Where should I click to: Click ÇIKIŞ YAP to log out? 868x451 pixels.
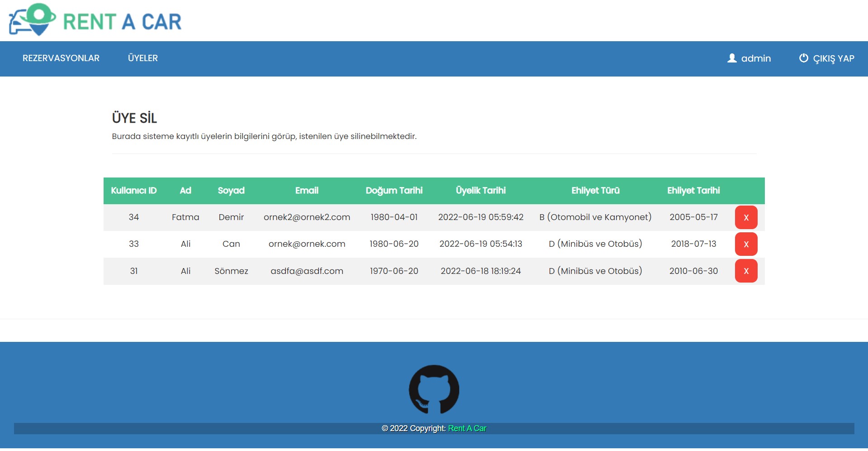coord(834,58)
